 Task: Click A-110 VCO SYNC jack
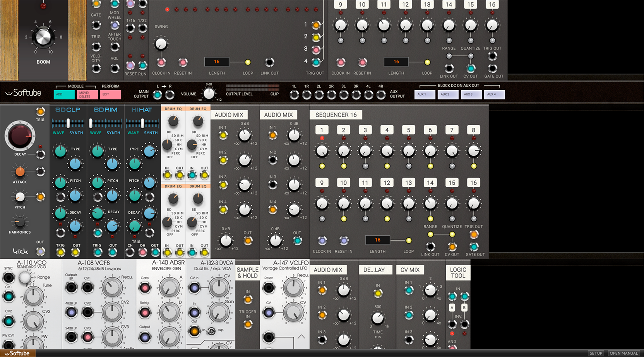pyautogui.click(x=8, y=277)
